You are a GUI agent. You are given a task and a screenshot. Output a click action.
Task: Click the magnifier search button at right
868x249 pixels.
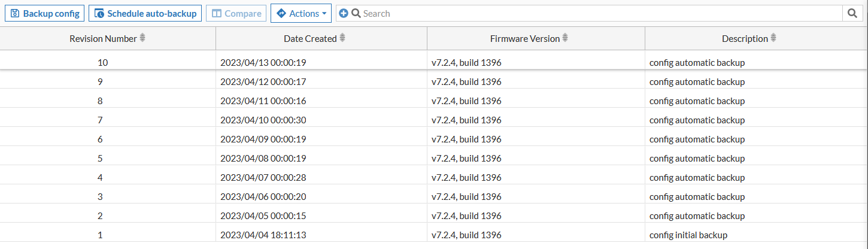click(x=851, y=13)
